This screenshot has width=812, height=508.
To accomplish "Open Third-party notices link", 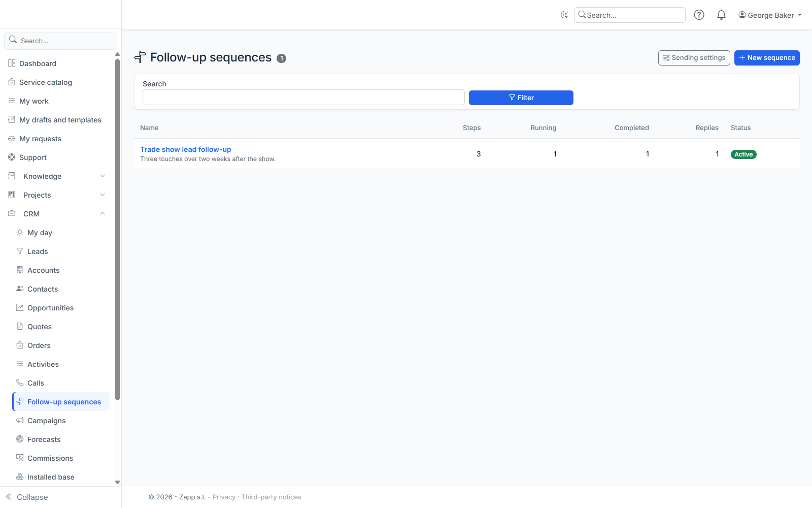I will click(272, 497).
